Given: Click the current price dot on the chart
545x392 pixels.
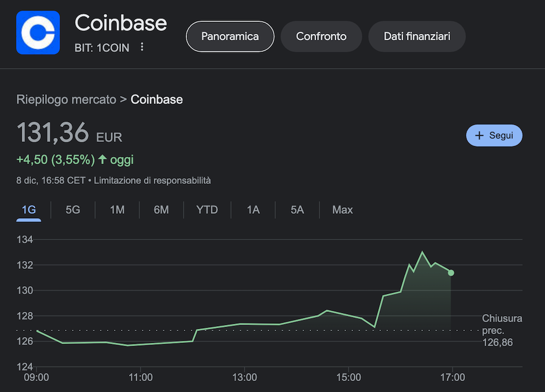Looking at the screenshot, I should tap(451, 273).
